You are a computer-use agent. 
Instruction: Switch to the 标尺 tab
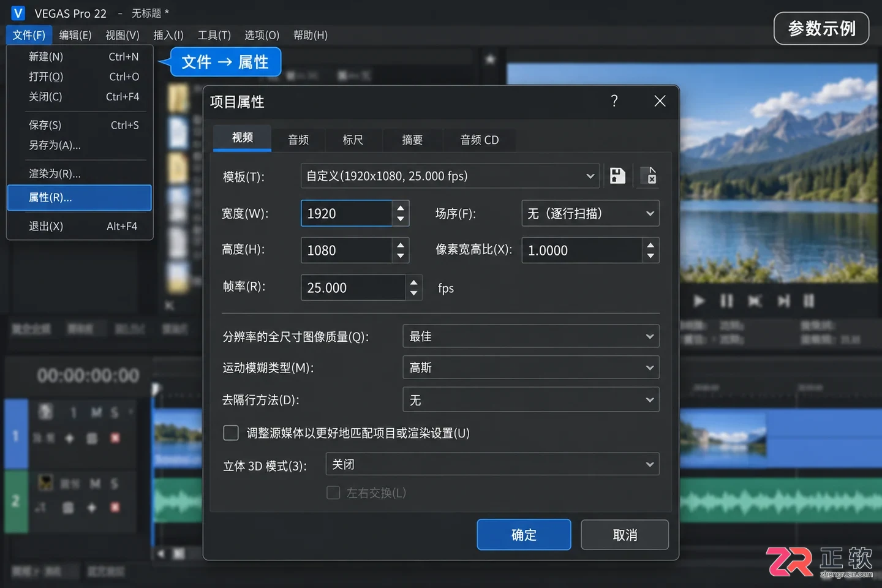(x=353, y=140)
